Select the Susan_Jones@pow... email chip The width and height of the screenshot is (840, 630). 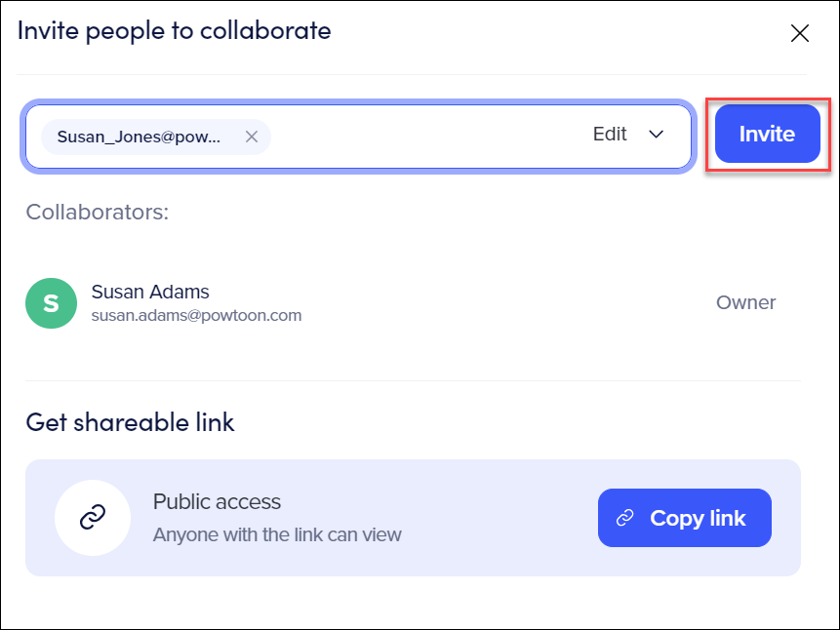point(156,137)
